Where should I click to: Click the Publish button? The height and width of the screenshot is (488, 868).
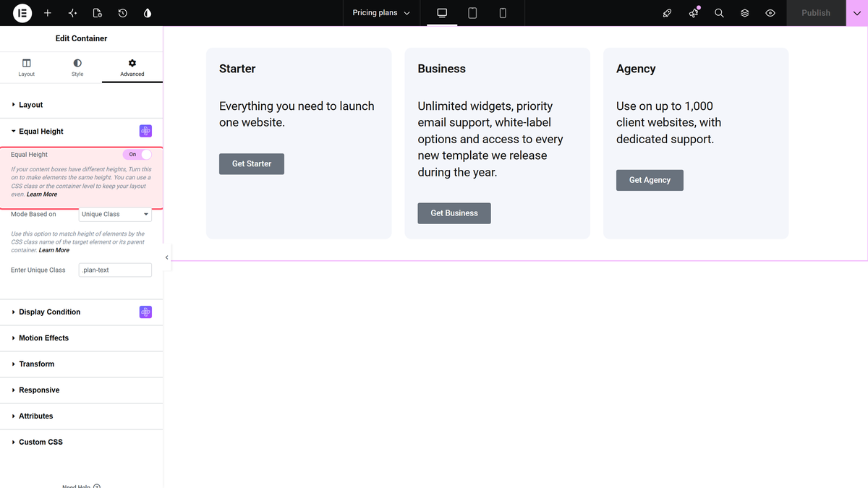[816, 13]
